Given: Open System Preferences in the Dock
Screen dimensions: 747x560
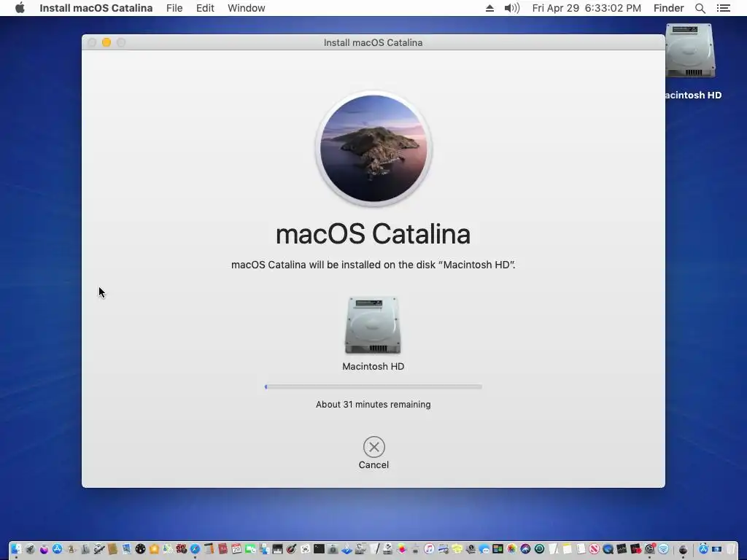Looking at the screenshot, I should [x=649, y=549].
